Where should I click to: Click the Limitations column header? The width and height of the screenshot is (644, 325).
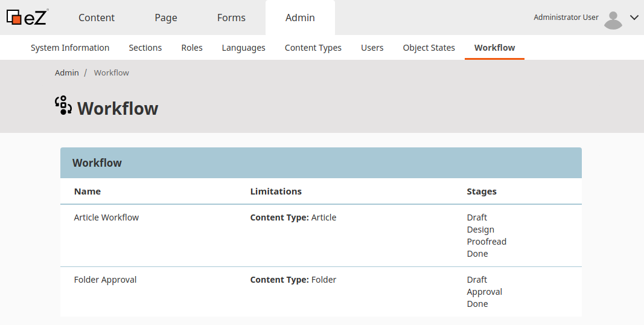[x=276, y=191]
